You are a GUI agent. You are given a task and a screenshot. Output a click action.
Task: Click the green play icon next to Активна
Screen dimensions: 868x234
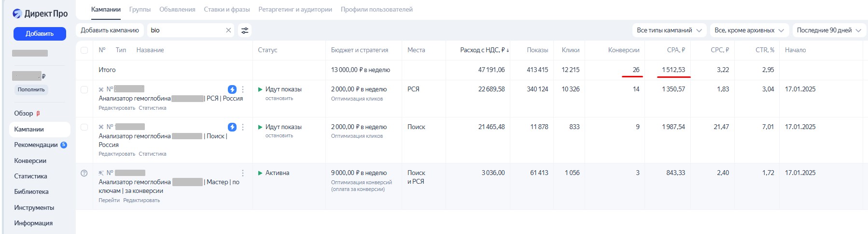260,173
